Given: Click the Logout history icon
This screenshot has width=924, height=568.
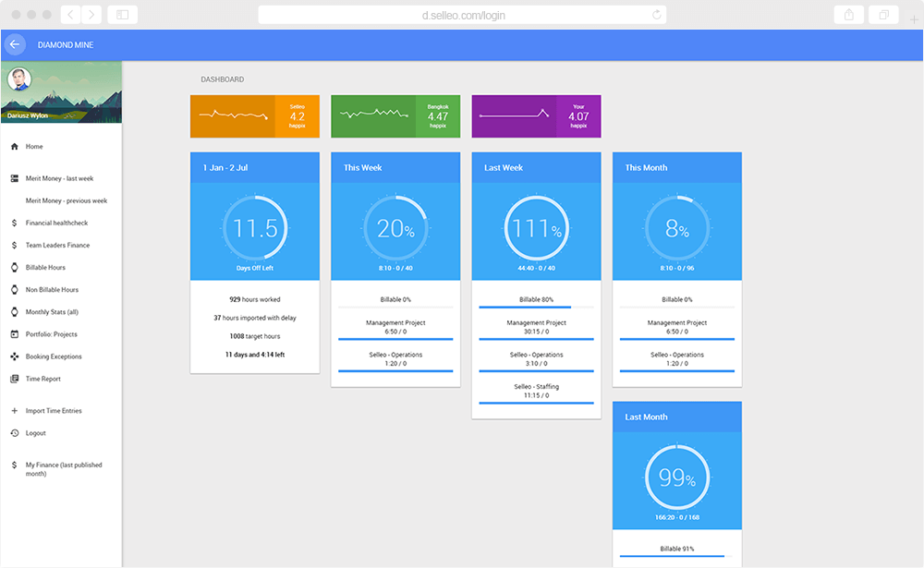Looking at the screenshot, I should click(x=15, y=433).
